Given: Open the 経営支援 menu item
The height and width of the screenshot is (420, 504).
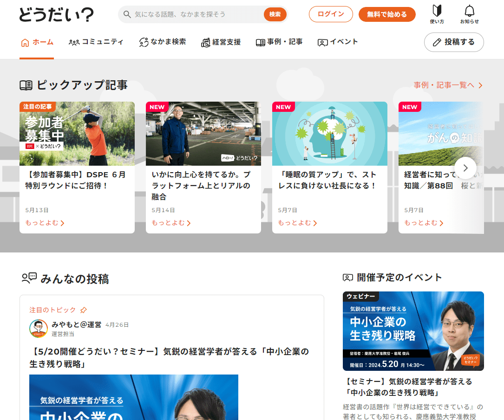Looking at the screenshot, I should [221, 42].
